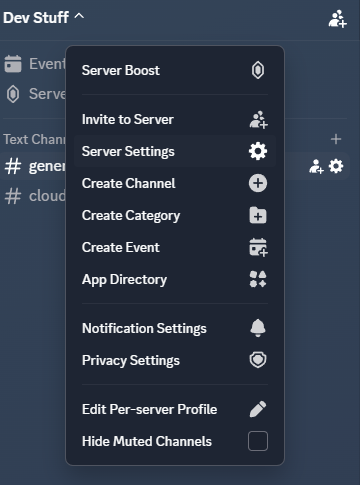
Task: Click the Create Event calendar icon
Action: [x=258, y=247]
